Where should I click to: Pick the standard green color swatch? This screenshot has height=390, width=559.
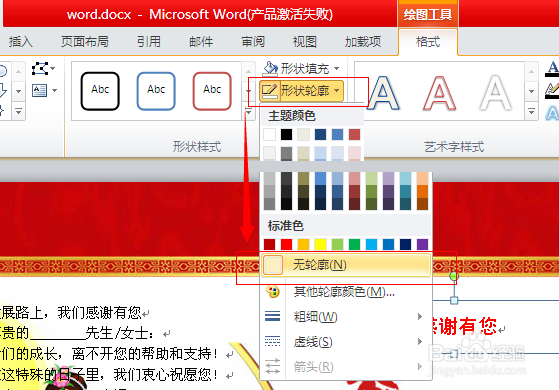[354, 245]
